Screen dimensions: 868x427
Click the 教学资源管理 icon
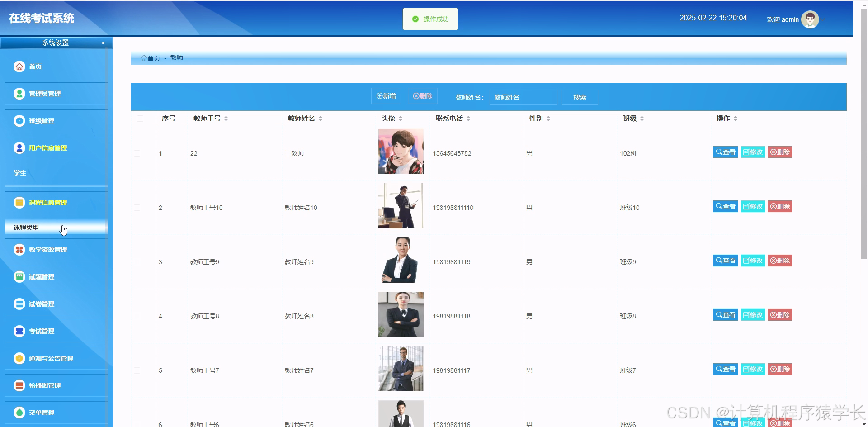tap(19, 250)
